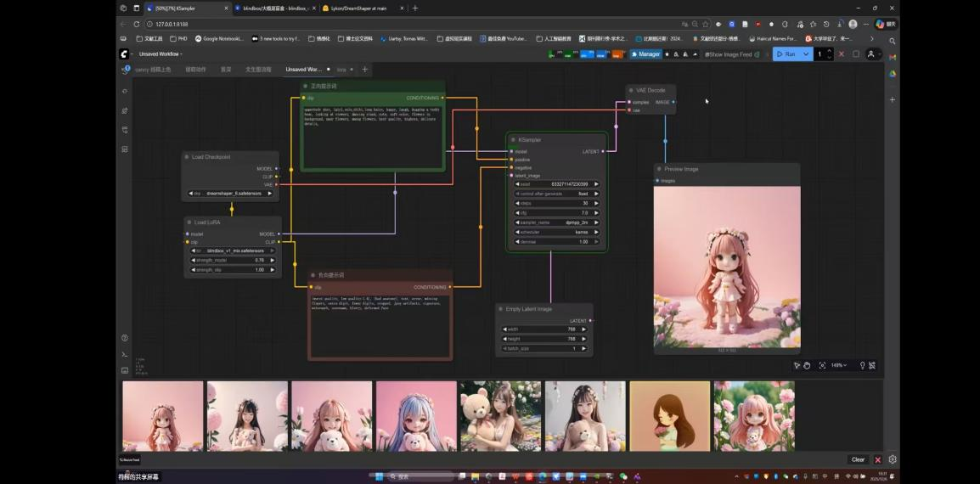Select the brown-haired girl feed thumbnail
This screenshot has width=980, height=484.
point(669,415)
